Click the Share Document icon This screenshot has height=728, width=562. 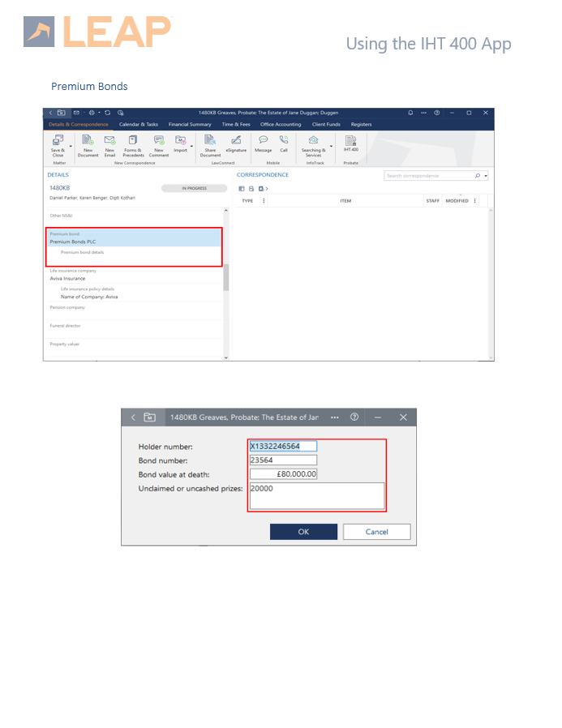coord(210,141)
